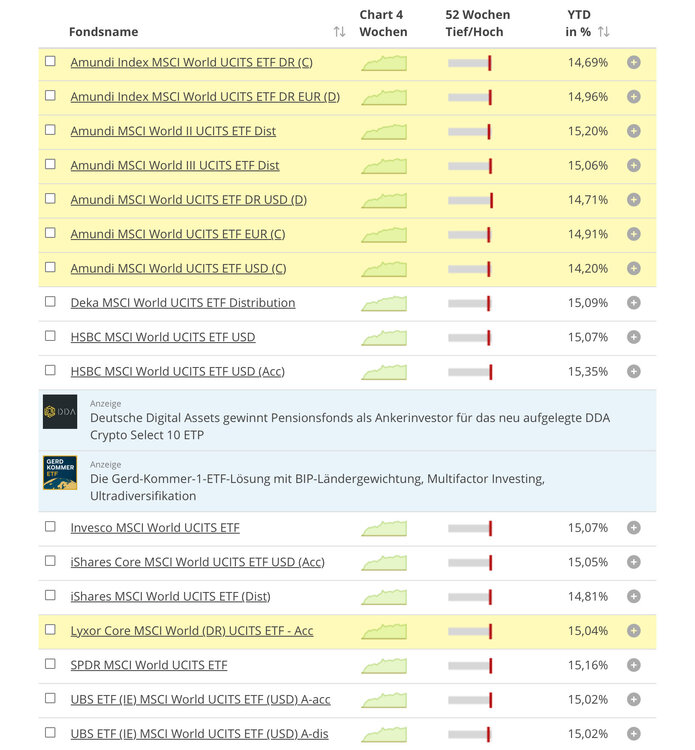The height and width of the screenshot is (750, 695).
Task: Add UBS ETF MSCI World A-acc via plus icon
Action: (x=633, y=700)
